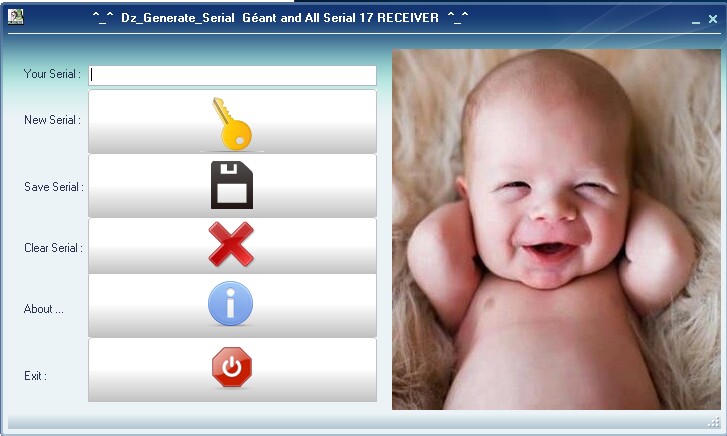Click the "Clear Serial :" label
Screen dimensions: 727x436
pyautogui.click(x=53, y=248)
